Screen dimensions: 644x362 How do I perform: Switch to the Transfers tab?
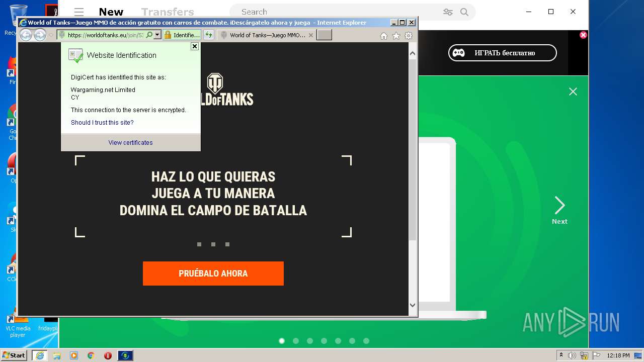click(x=168, y=12)
